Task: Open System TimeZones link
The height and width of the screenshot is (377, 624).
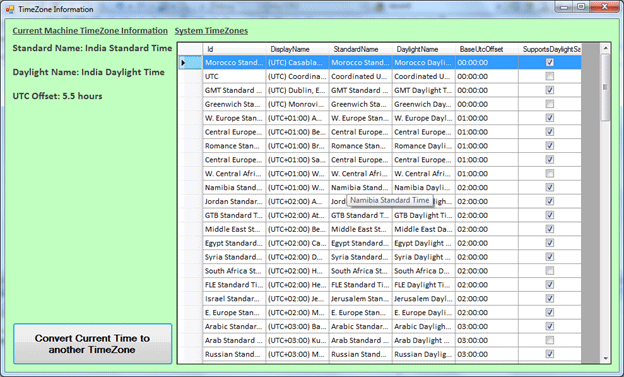Action: tap(211, 31)
